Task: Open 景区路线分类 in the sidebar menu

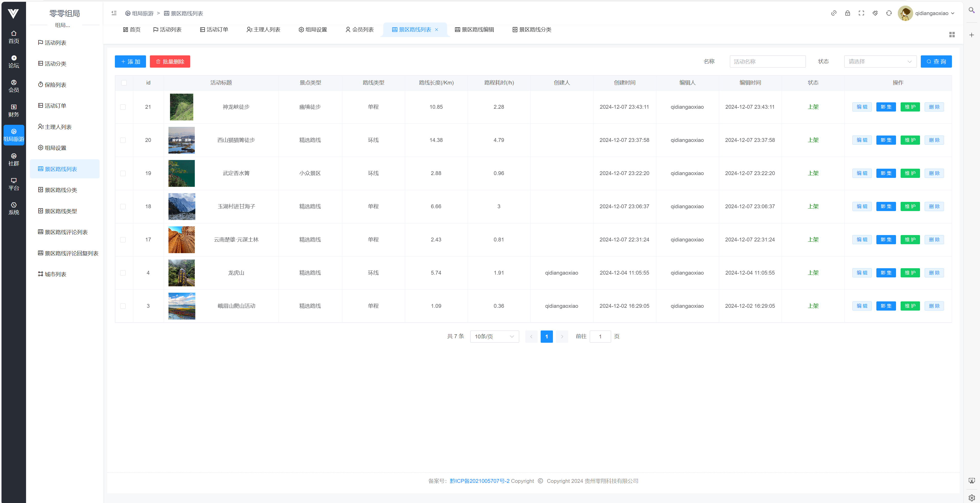Action: (61, 190)
